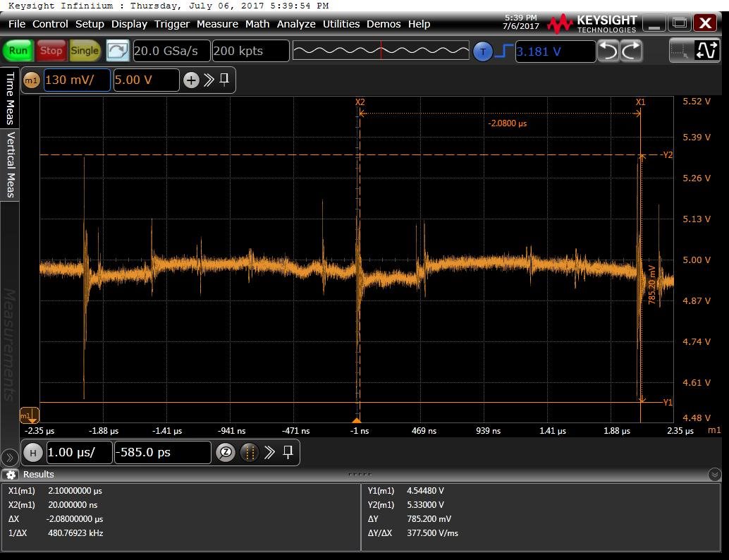Click the ΔY value 785.200 mV
Screen dimensions: 729x560
click(x=429, y=519)
